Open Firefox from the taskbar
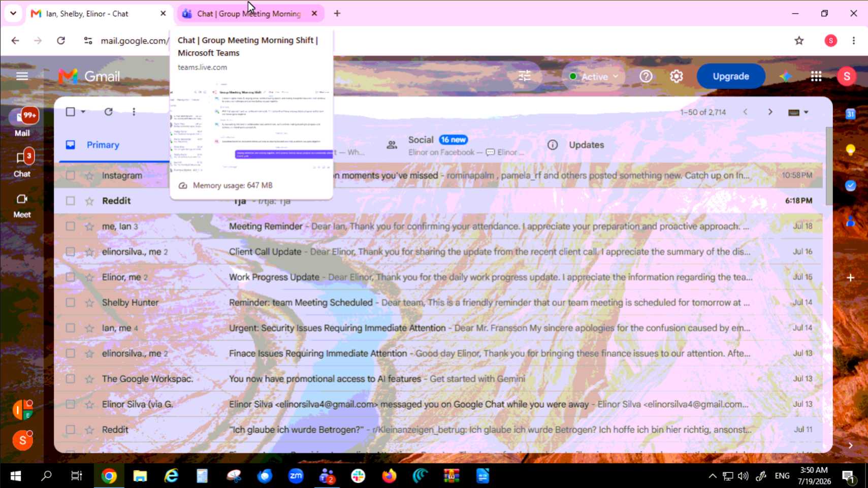This screenshot has width=868, height=488. coord(389,476)
